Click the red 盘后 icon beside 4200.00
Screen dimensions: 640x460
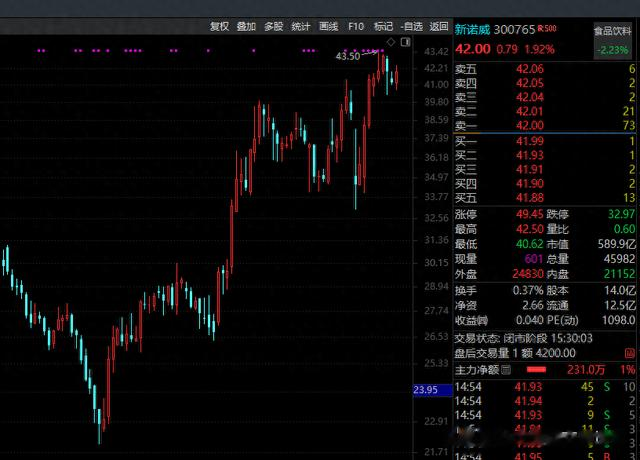[629, 353]
